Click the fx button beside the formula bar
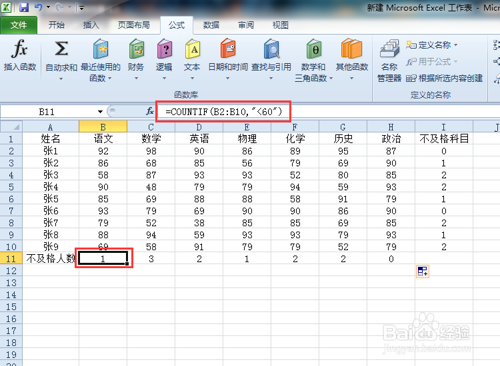The width and height of the screenshot is (500, 366). (x=150, y=111)
